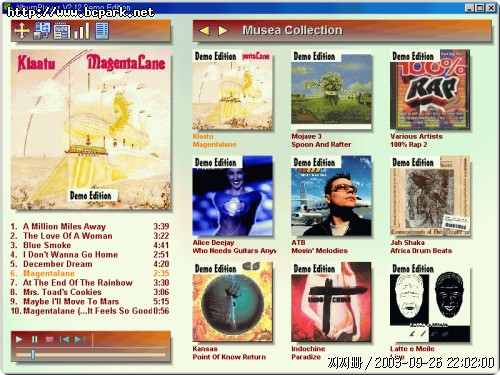Select the Mojave 3 album cover
The height and width of the screenshot is (375, 500).
[331, 90]
